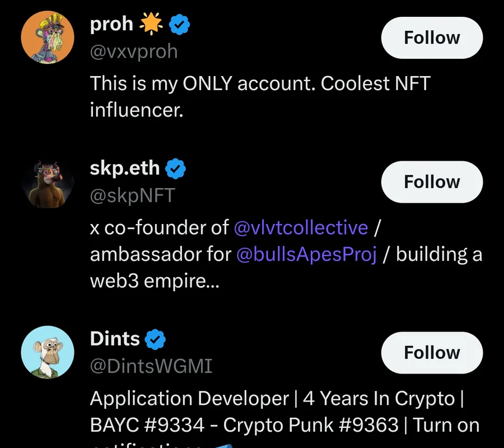Click the @vxvproh handle
Screen dimensions: 504x448
134,52
